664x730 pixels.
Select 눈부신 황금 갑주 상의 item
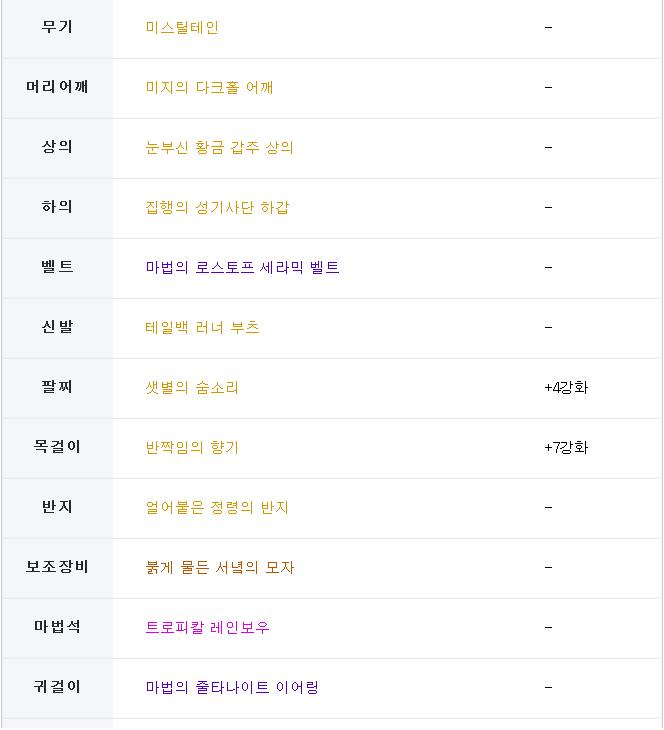tap(219, 148)
